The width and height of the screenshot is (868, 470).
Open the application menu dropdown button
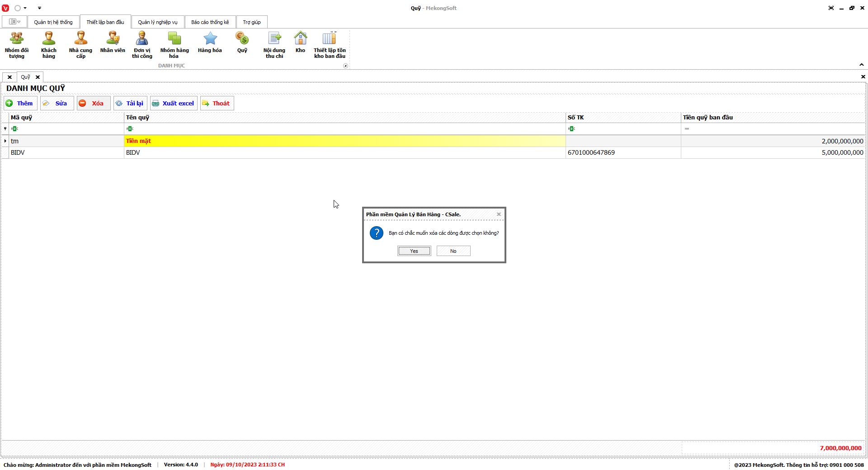click(x=14, y=22)
